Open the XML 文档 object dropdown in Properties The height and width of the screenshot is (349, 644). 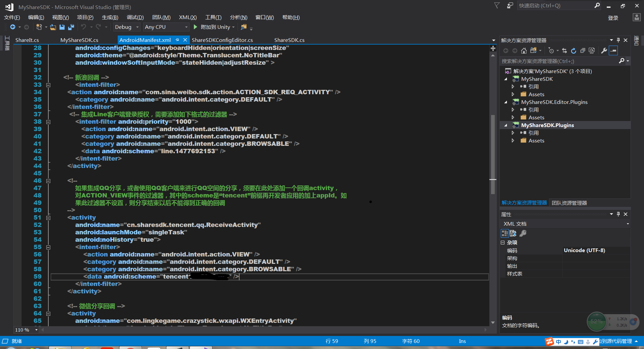tap(628, 224)
